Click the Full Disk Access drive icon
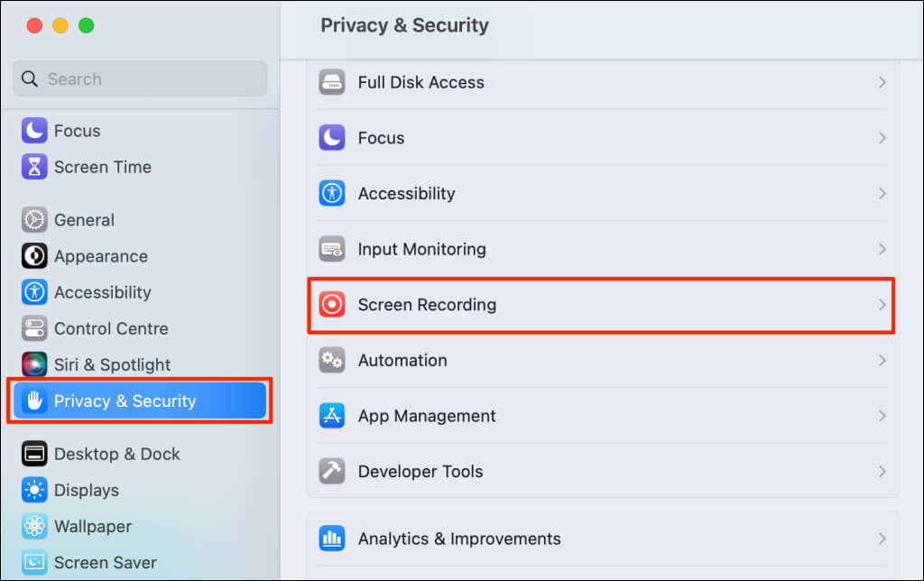 332,82
